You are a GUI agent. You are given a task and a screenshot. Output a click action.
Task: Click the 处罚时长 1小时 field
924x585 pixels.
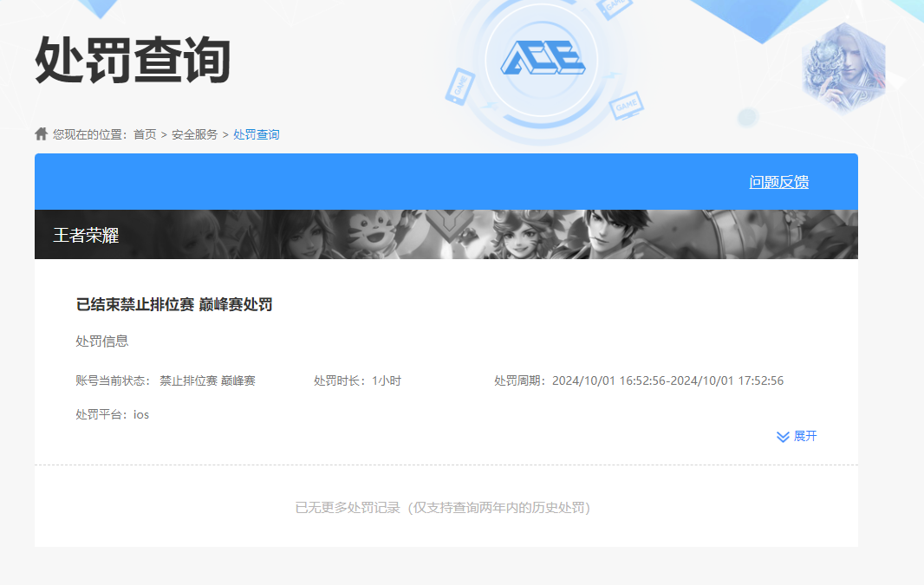coord(356,380)
